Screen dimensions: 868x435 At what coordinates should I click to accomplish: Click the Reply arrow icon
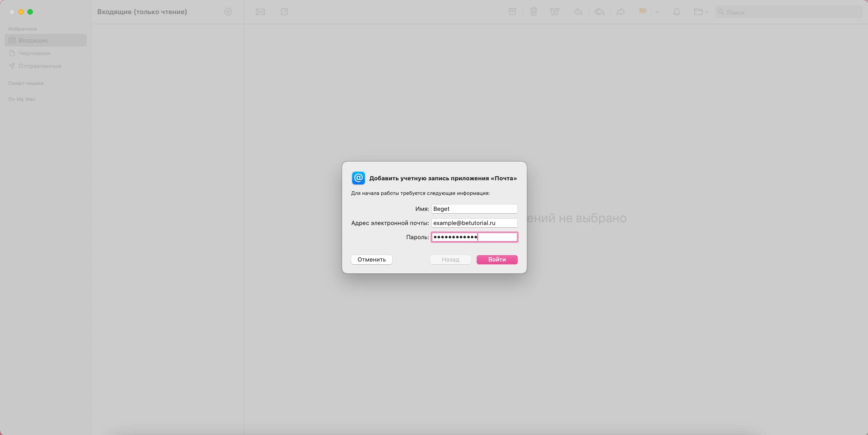[x=578, y=12]
